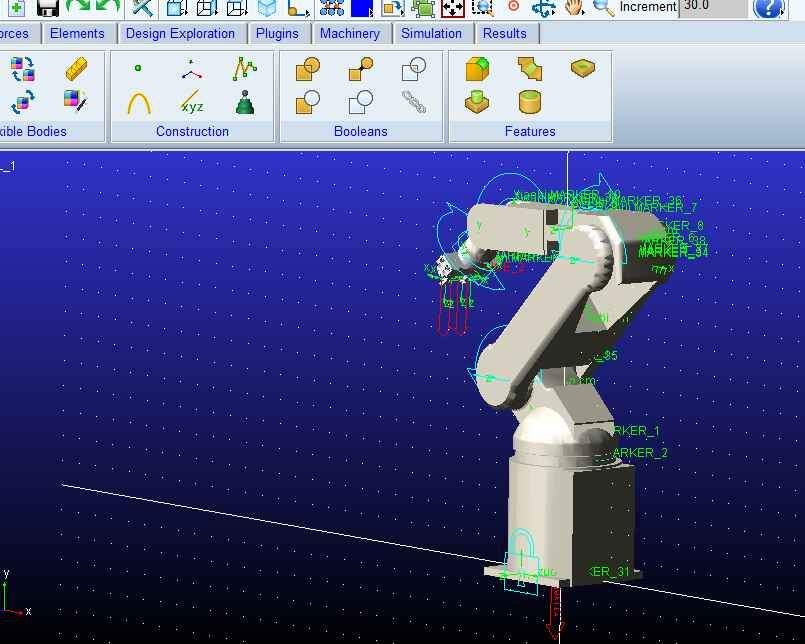Save the model using the floppy disk icon
Screen dimensions: 805x644
48,7
